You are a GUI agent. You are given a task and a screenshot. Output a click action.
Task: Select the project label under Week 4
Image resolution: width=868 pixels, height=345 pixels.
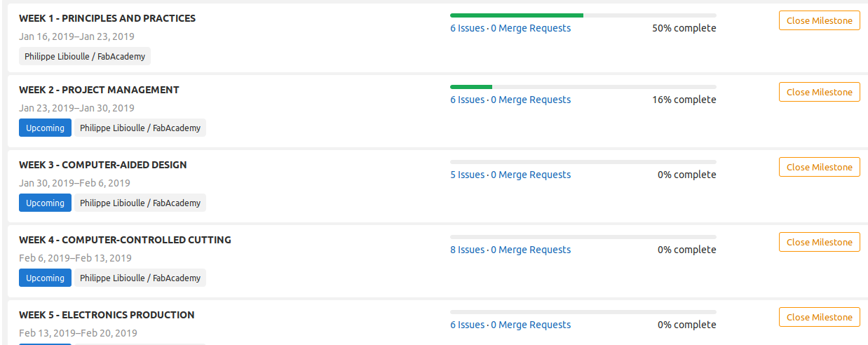point(140,278)
